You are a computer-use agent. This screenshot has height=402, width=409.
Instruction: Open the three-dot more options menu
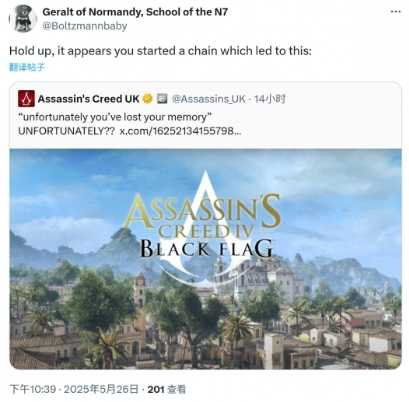tap(395, 12)
